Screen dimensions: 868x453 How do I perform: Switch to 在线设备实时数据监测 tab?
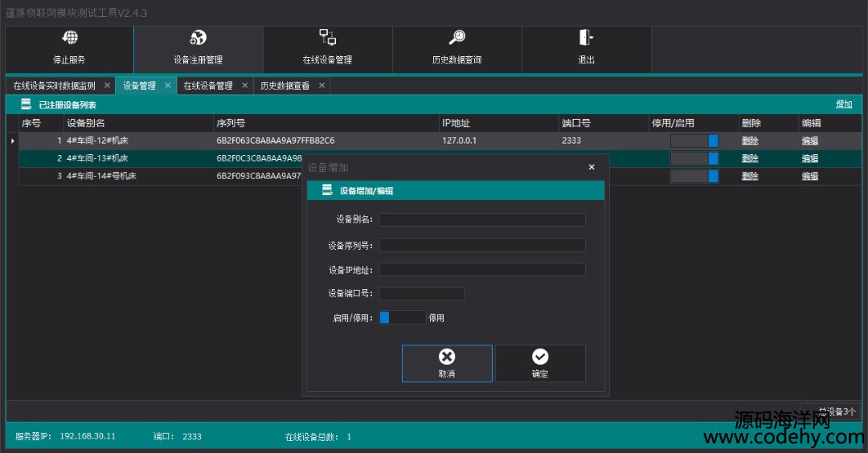(54, 86)
